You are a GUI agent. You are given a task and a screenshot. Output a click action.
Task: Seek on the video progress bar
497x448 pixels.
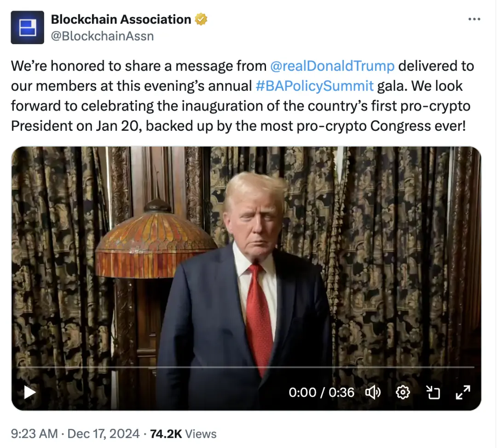[246, 367]
